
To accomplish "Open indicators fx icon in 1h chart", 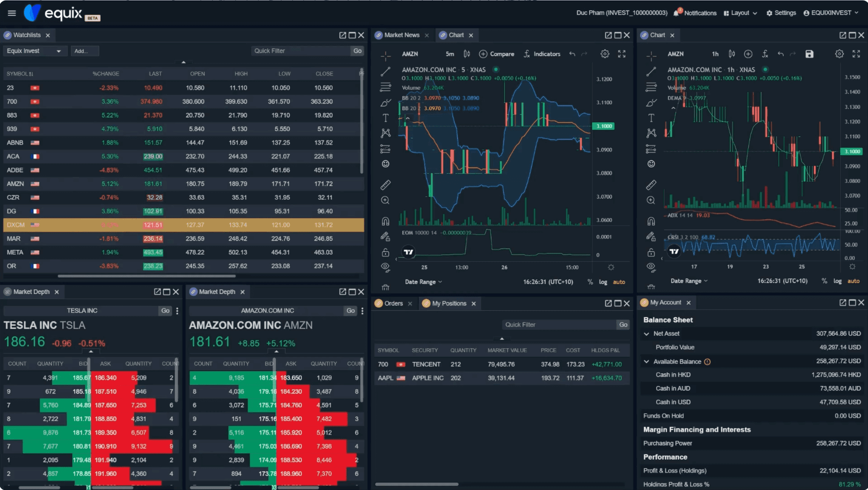I will coord(765,54).
